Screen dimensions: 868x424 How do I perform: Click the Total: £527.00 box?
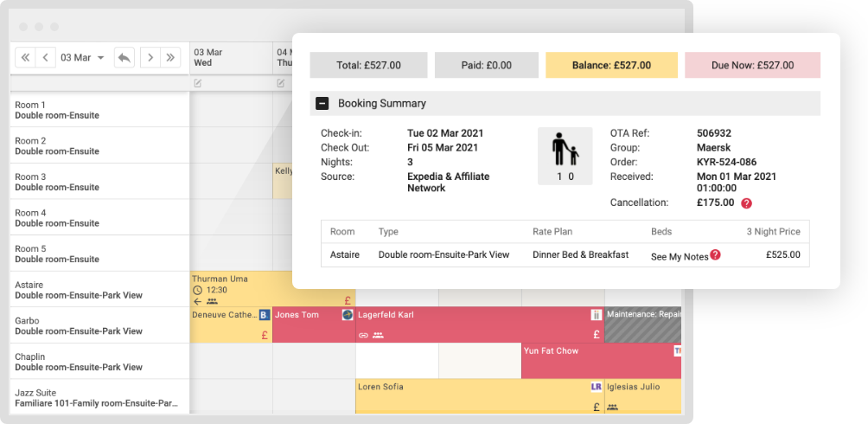[x=368, y=65]
